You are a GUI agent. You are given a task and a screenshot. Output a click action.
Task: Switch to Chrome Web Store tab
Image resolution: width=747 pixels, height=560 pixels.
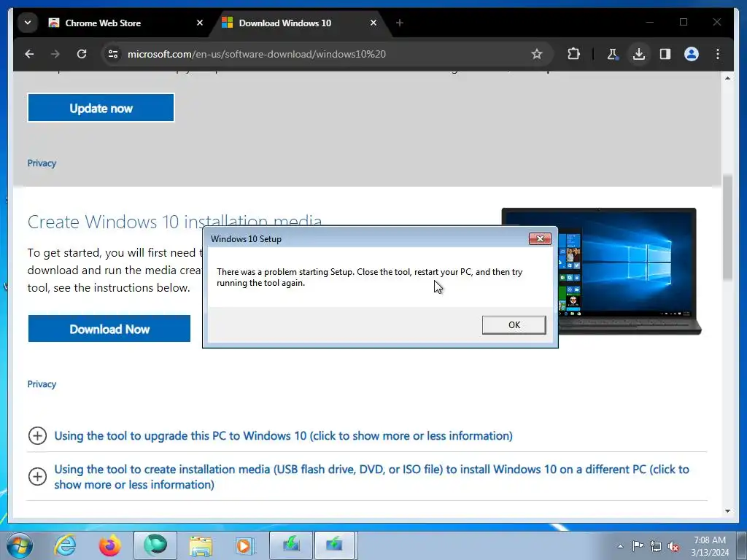[x=125, y=23]
